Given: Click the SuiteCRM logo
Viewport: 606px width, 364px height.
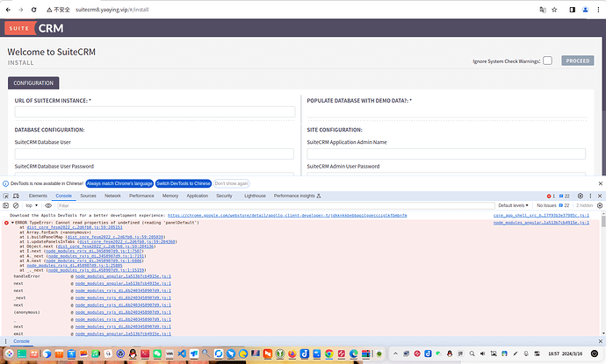Looking at the screenshot, I should click(x=34, y=28).
